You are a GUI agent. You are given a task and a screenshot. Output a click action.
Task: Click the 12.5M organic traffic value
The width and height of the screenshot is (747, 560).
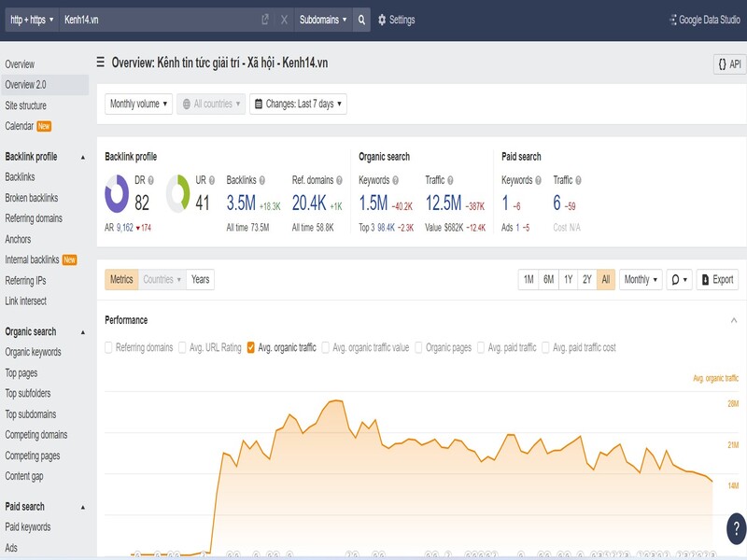coord(444,203)
